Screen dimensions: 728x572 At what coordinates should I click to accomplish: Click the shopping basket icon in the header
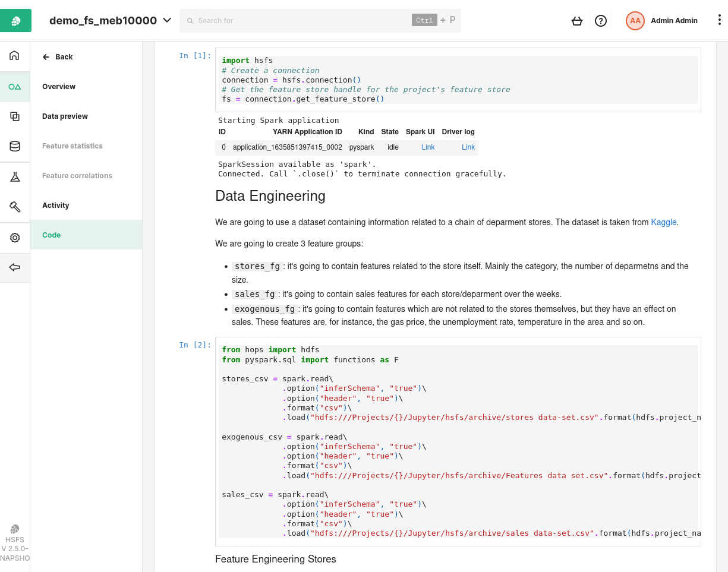pyautogui.click(x=577, y=20)
